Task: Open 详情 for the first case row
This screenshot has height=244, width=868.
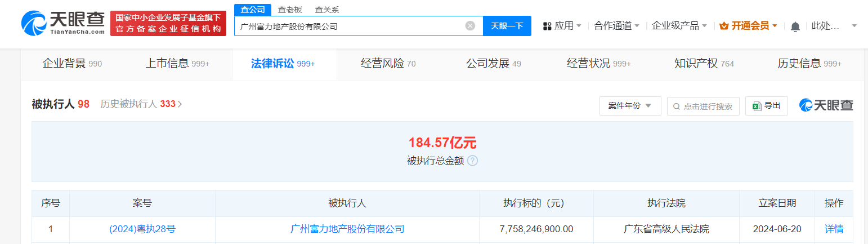Action: click(834, 229)
